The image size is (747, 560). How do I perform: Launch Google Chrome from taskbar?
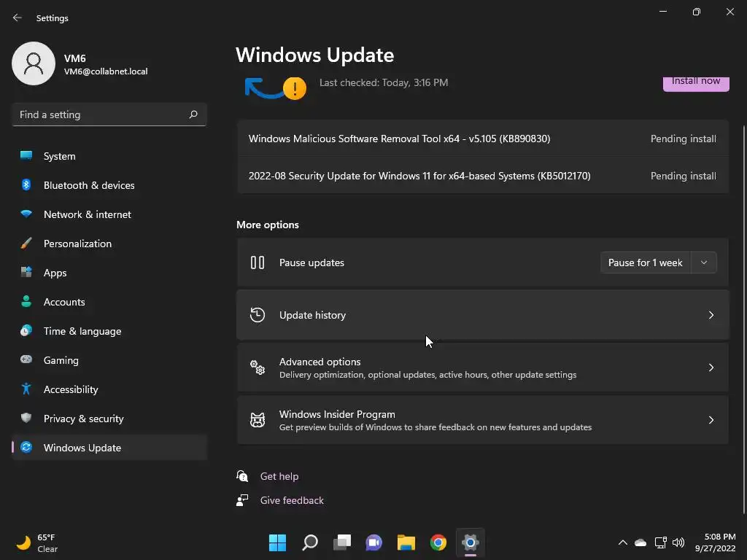438,542
